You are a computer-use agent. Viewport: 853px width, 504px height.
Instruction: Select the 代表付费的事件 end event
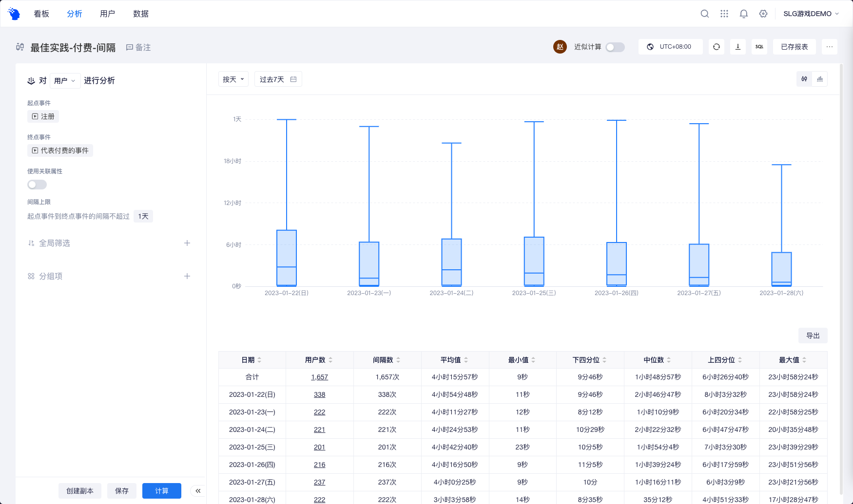[60, 150]
